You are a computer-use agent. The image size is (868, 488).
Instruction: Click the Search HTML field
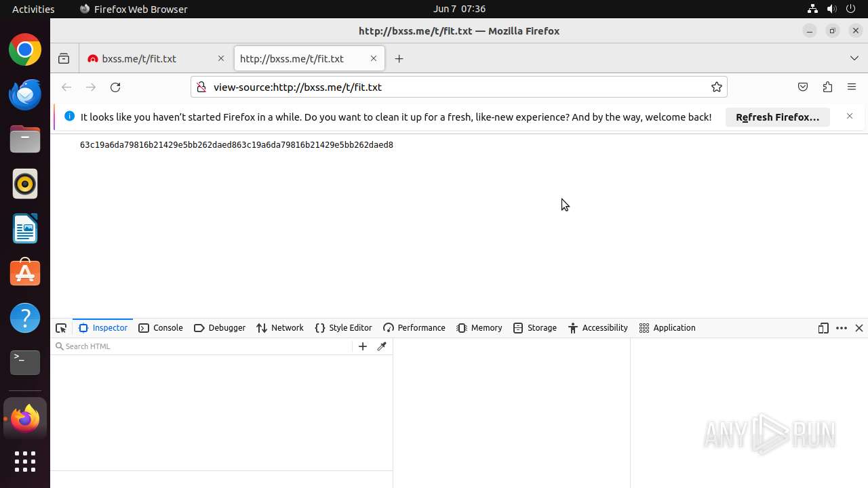[x=203, y=346]
